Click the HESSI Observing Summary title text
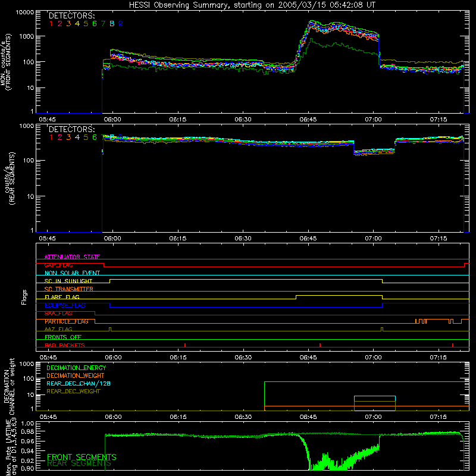 pos(252,5)
